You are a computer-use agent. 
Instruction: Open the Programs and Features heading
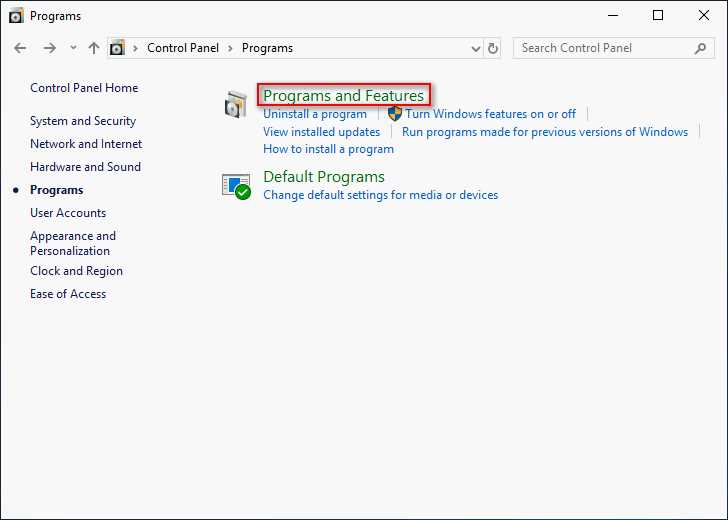pos(344,95)
